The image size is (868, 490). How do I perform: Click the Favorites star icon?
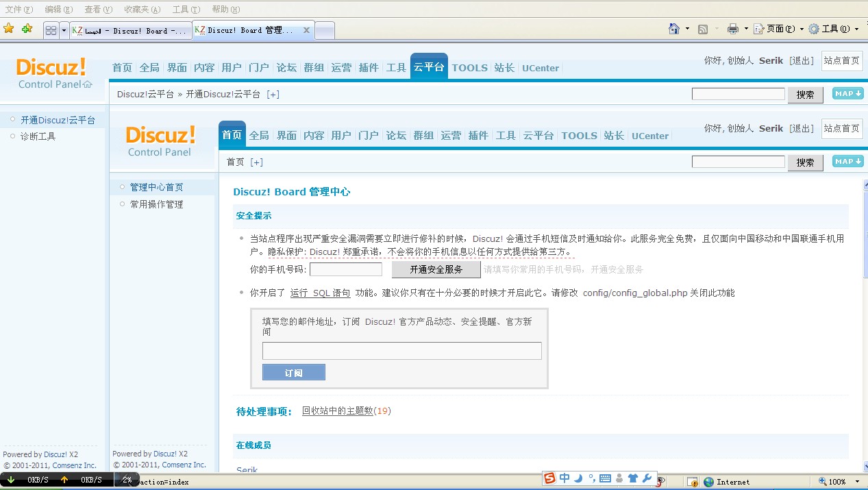pos(8,29)
